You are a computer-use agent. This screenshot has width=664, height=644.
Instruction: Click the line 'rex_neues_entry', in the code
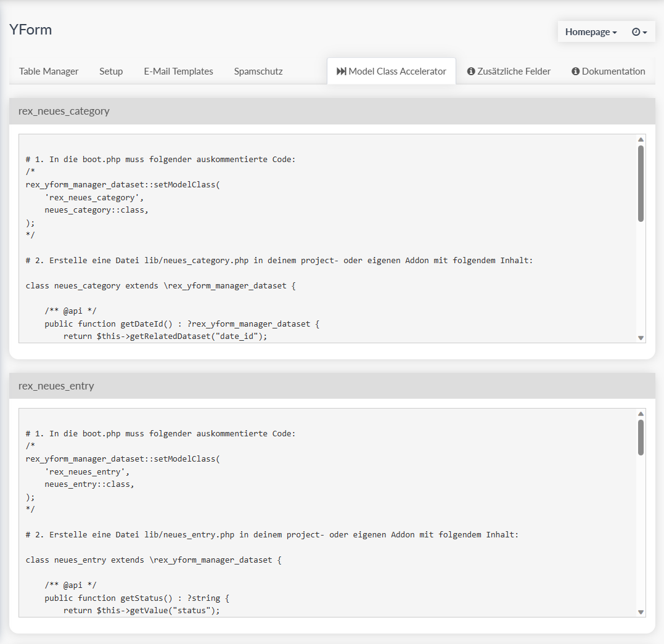point(87,471)
